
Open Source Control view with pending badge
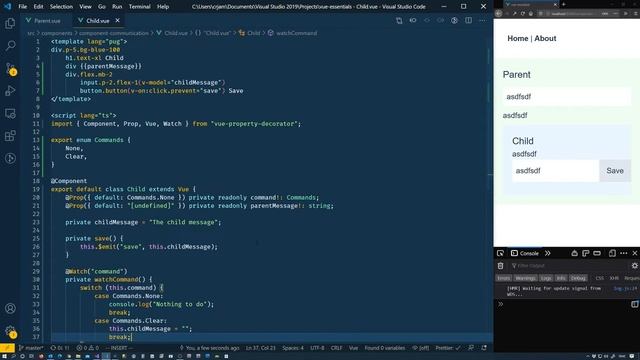click(10, 68)
